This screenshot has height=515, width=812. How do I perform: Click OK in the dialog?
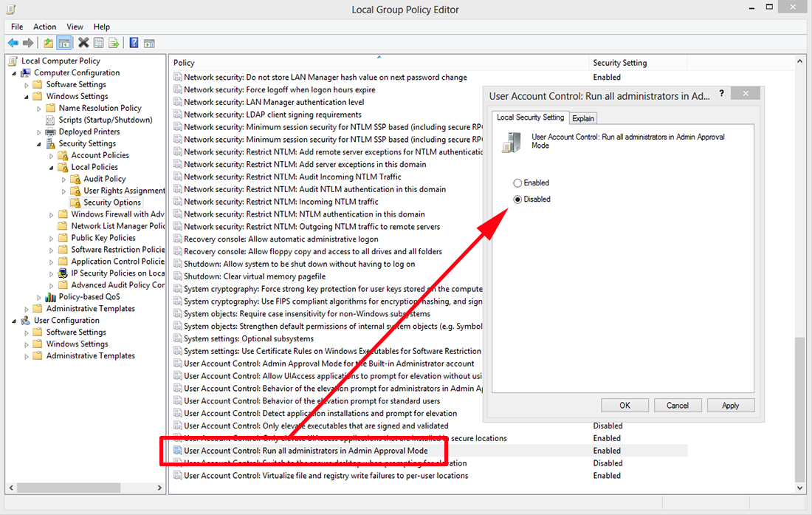[625, 405]
